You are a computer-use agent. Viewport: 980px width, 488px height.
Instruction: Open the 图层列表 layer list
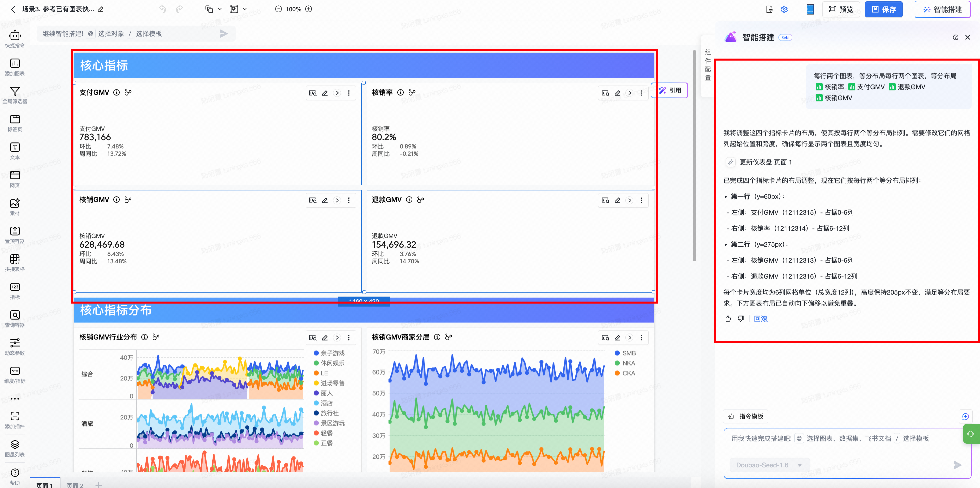click(14, 448)
